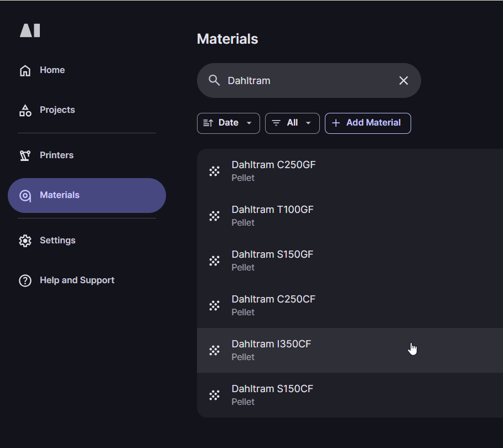
Task: Click the Help question mark icon
Action: 25,280
